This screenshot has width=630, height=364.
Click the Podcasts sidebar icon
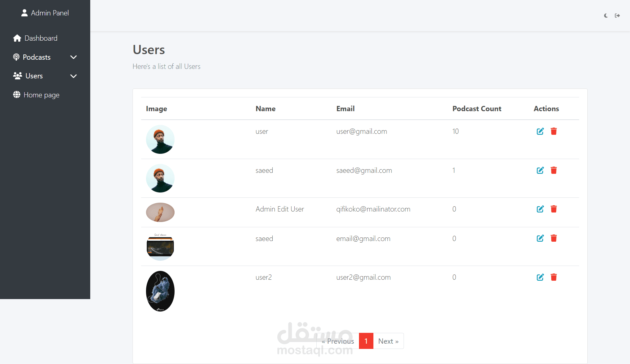(x=16, y=57)
